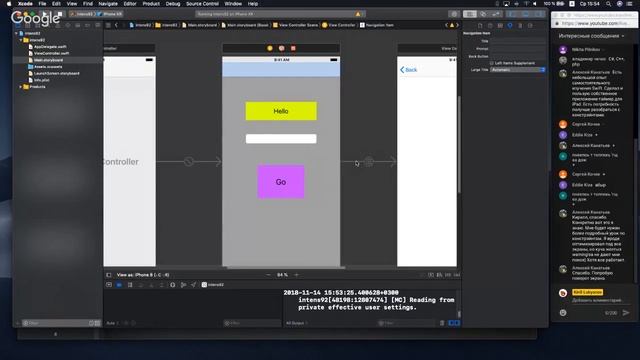Collapse the intens92 group folder triangle
This screenshot has width=640, height=360.
(x=20, y=40)
